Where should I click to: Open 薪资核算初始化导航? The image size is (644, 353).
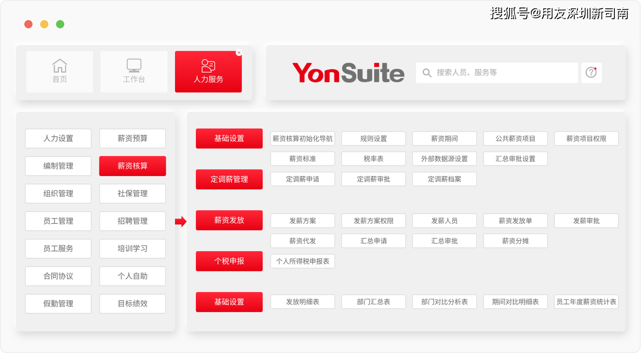pyautogui.click(x=303, y=139)
